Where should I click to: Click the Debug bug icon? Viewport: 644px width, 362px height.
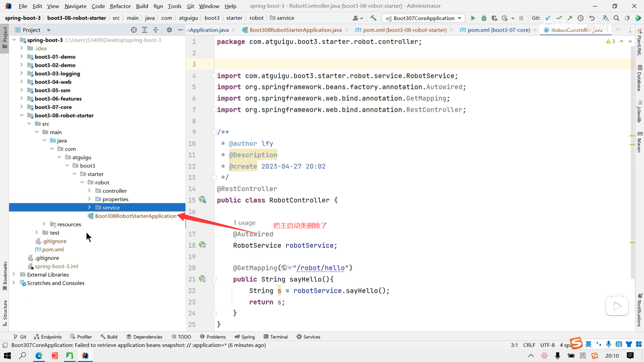tap(484, 18)
